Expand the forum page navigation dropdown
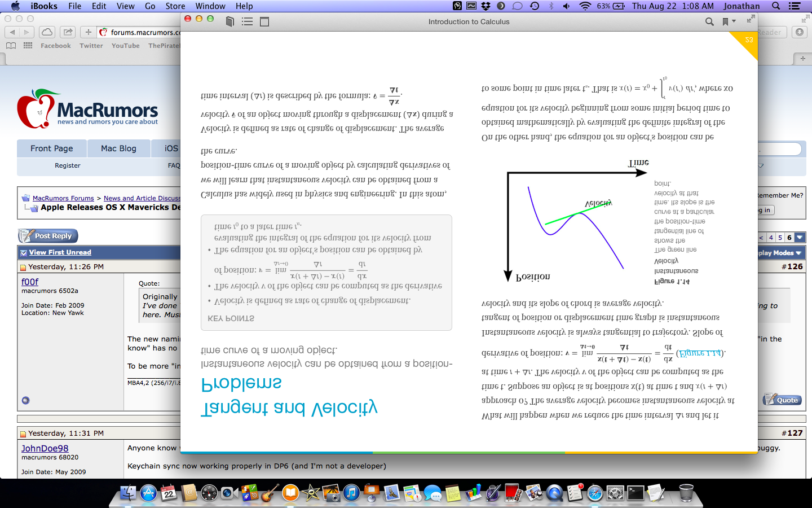Image resolution: width=812 pixels, height=508 pixels. click(800, 238)
